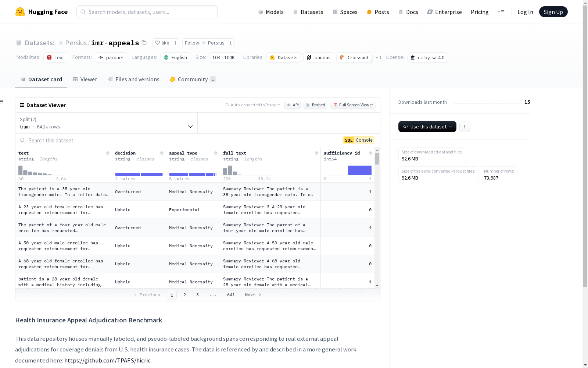Show the +1 more libraries
Screen dimensions: 588x368
click(x=379, y=58)
